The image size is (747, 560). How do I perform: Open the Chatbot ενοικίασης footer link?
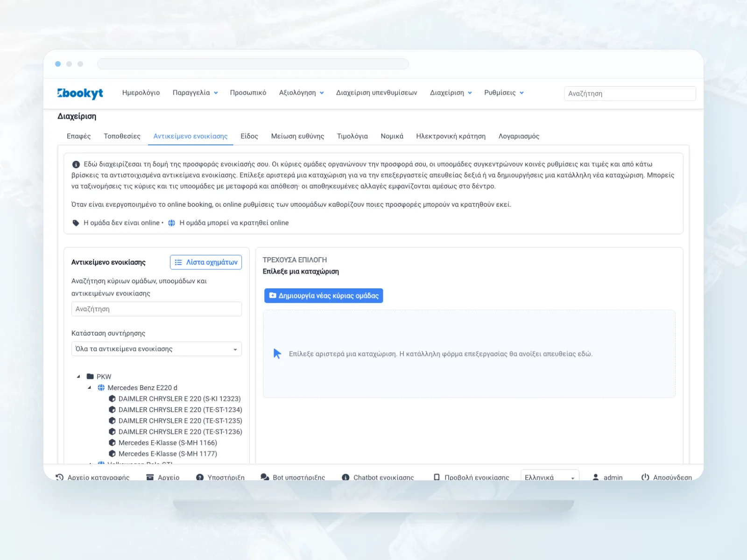378,477
